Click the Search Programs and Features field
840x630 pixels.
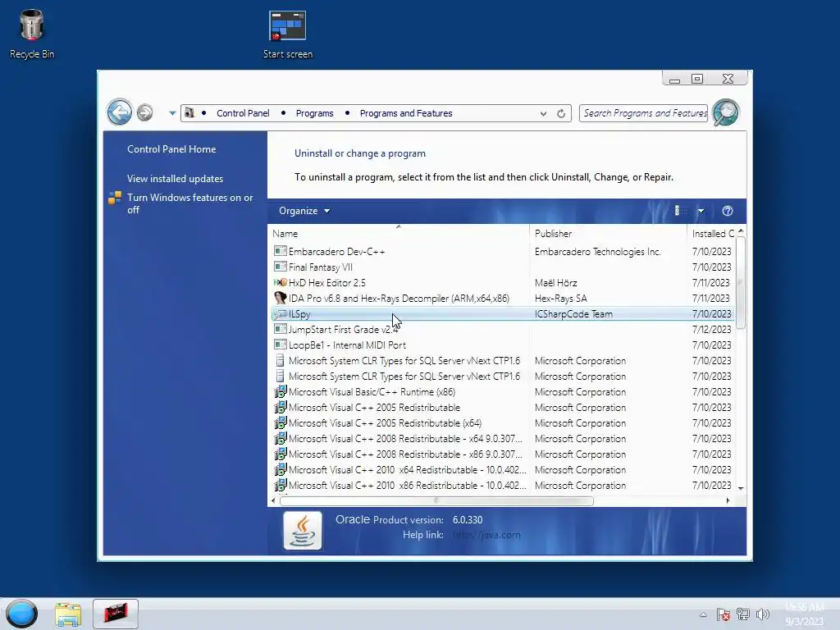[643, 113]
